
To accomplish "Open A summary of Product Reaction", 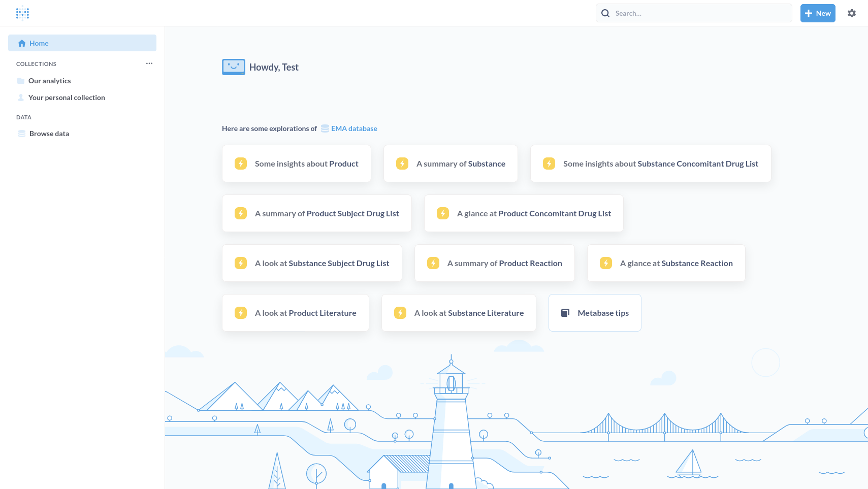I will coord(495,263).
